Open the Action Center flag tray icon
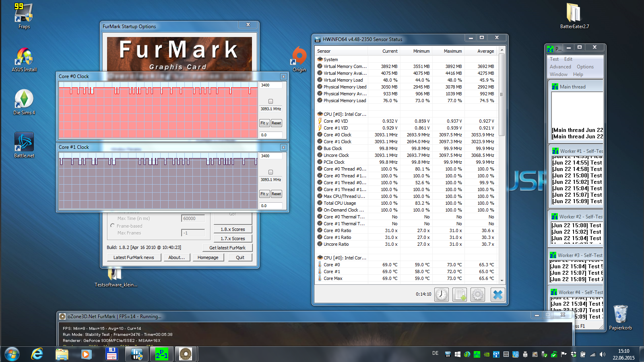The width and height of the screenshot is (644, 362). 563,354
